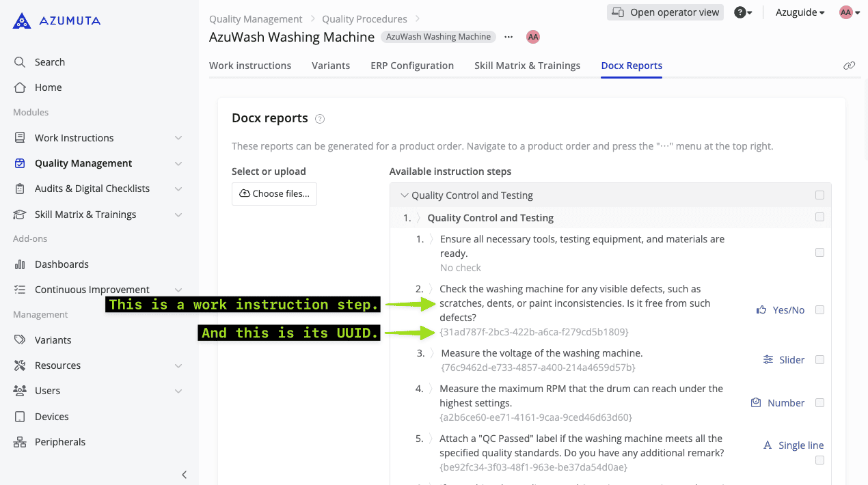Click the Slider response icon on step 3
This screenshot has height=485, width=868.
766,359
